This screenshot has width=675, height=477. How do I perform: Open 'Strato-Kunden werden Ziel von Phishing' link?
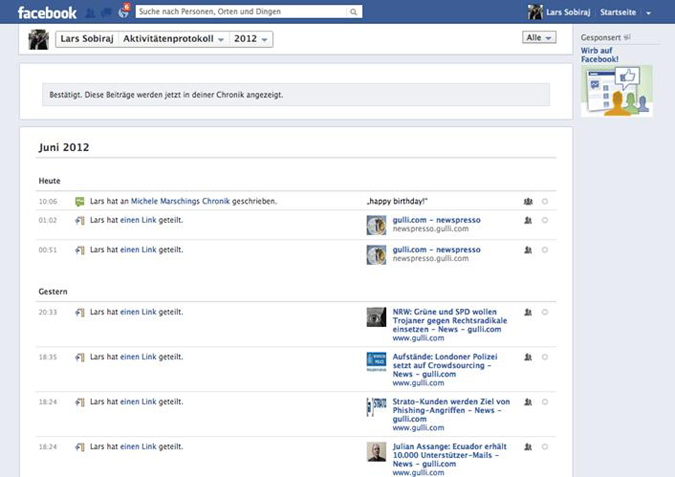pyautogui.click(x=451, y=410)
